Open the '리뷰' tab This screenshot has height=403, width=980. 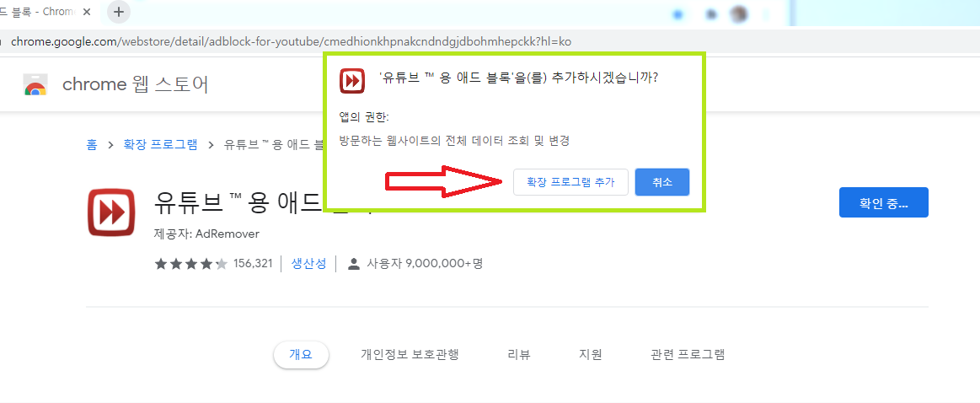click(519, 355)
